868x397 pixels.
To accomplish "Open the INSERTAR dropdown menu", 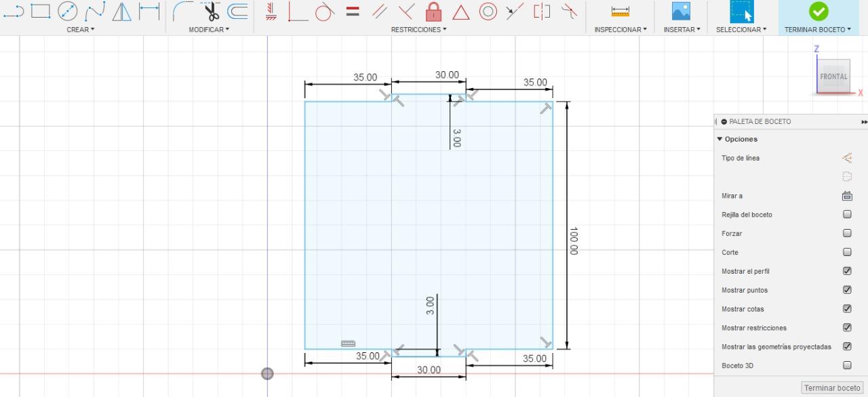I will pyautogui.click(x=682, y=30).
